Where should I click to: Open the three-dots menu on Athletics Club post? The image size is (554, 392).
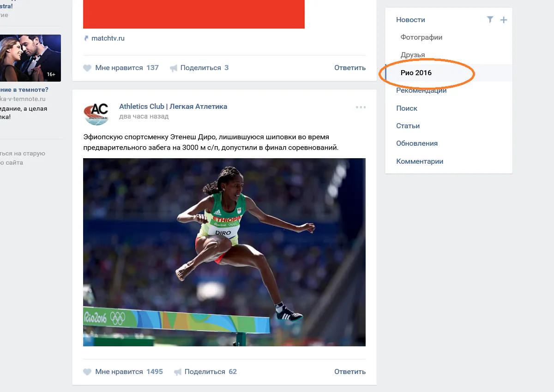pyautogui.click(x=361, y=107)
